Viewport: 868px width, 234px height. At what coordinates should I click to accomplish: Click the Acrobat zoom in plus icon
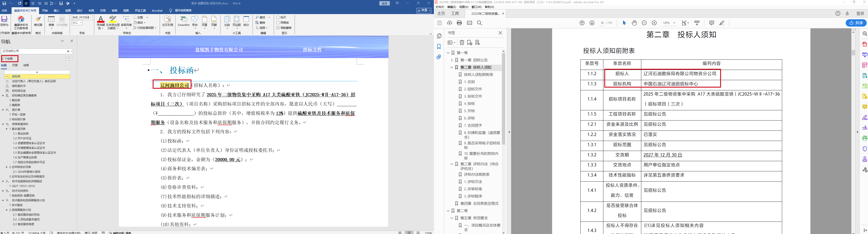654,23
